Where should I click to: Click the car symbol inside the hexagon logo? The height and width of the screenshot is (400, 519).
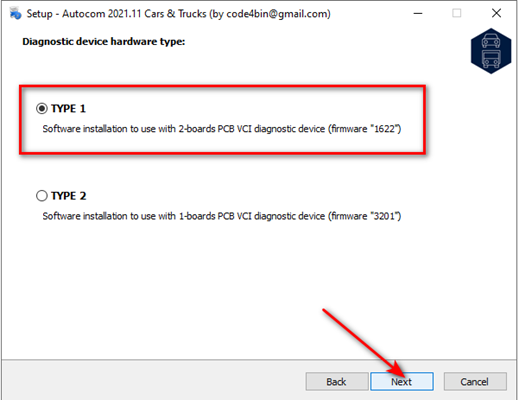point(491,40)
